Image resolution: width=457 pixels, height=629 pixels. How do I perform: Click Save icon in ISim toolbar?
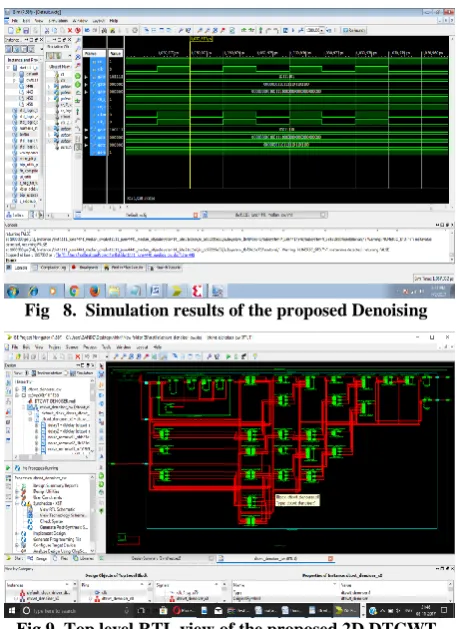point(26,30)
